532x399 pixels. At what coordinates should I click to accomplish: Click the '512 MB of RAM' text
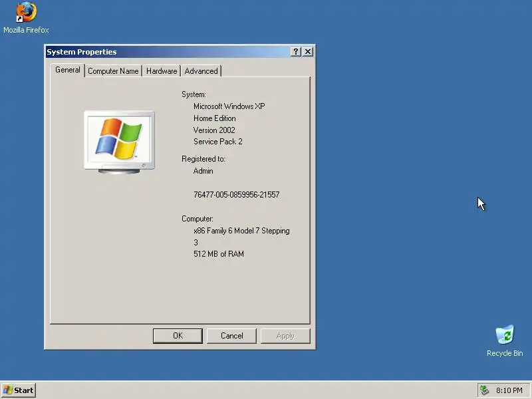pos(219,254)
